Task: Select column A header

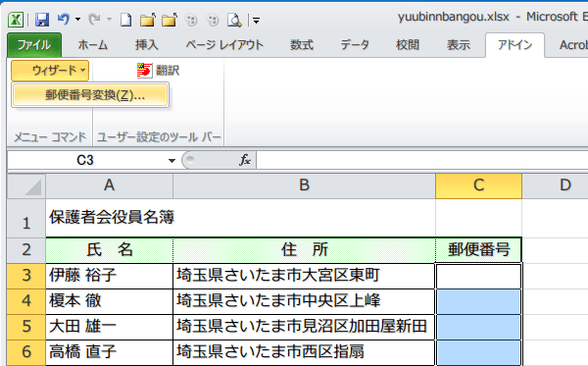Action: (109, 185)
